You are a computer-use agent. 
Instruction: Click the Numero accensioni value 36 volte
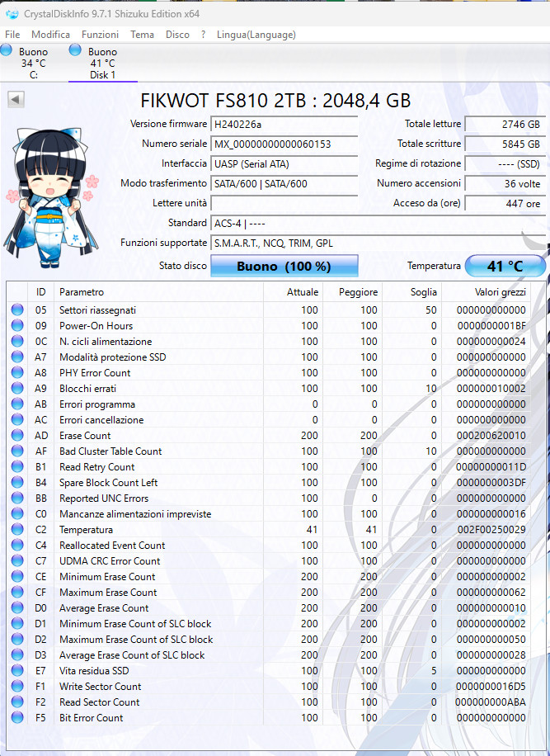coord(505,183)
